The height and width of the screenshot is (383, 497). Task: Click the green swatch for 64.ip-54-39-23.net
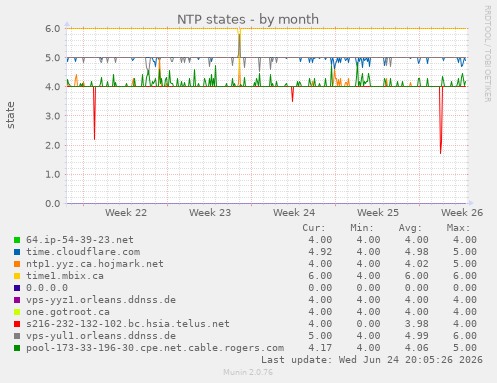(x=17, y=240)
